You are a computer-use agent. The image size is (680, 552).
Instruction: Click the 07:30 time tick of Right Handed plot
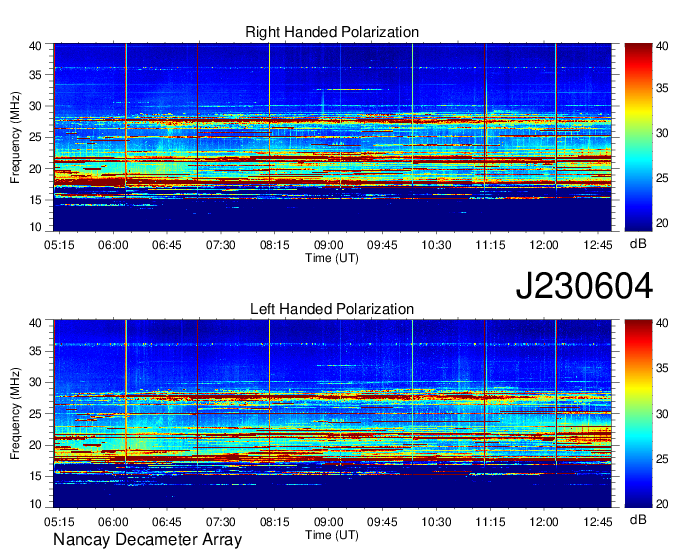(221, 245)
